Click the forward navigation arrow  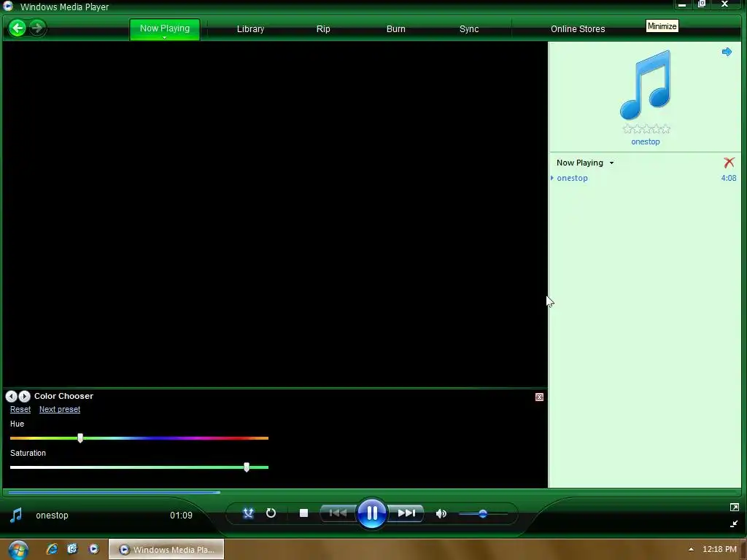(36, 28)
